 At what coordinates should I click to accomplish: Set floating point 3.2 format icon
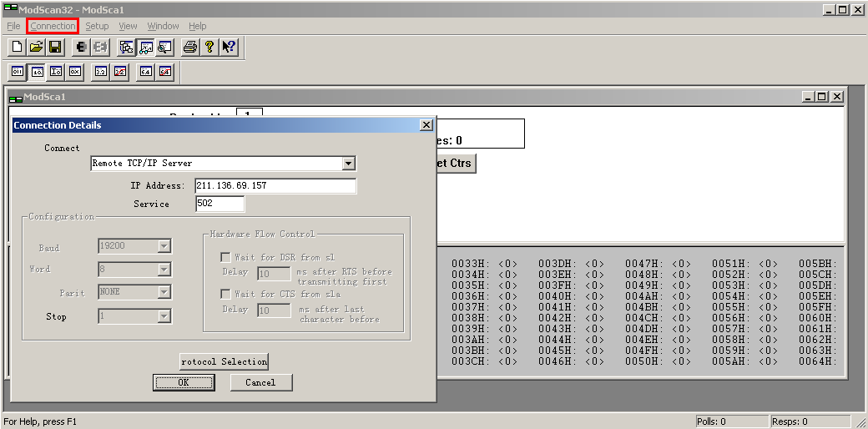point(101,72)
